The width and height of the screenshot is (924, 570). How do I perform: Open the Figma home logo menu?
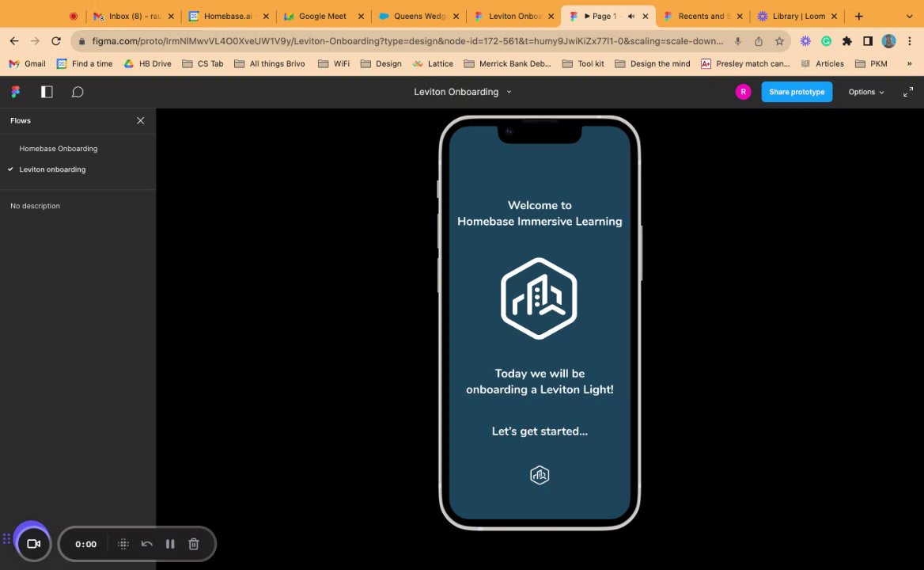point(15,92)
